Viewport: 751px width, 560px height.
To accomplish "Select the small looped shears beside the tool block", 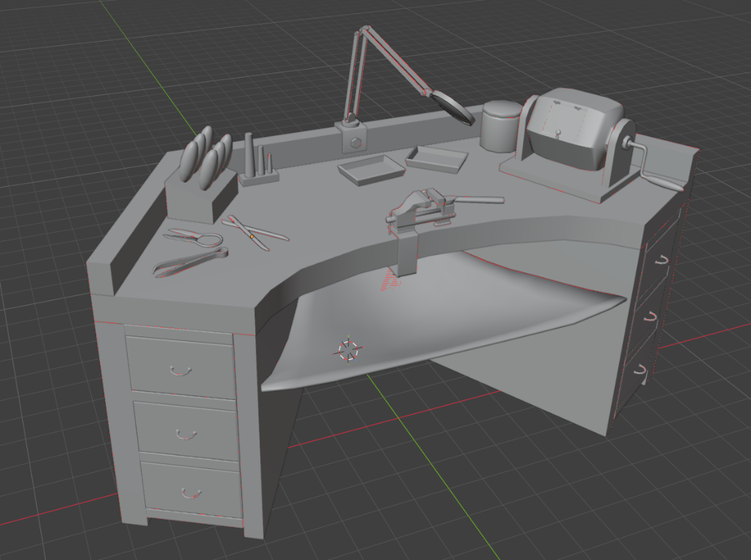I will point(193,237).
